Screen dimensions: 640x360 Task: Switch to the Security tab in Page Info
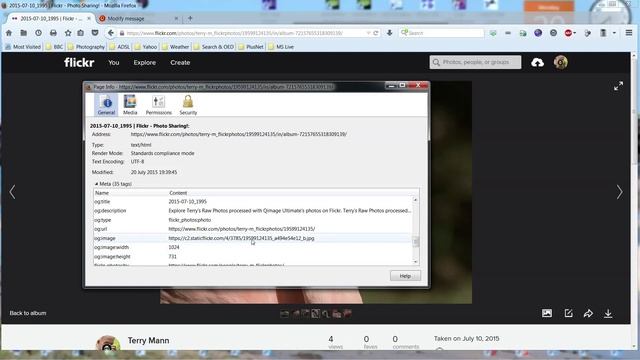(x=188, y=105)
